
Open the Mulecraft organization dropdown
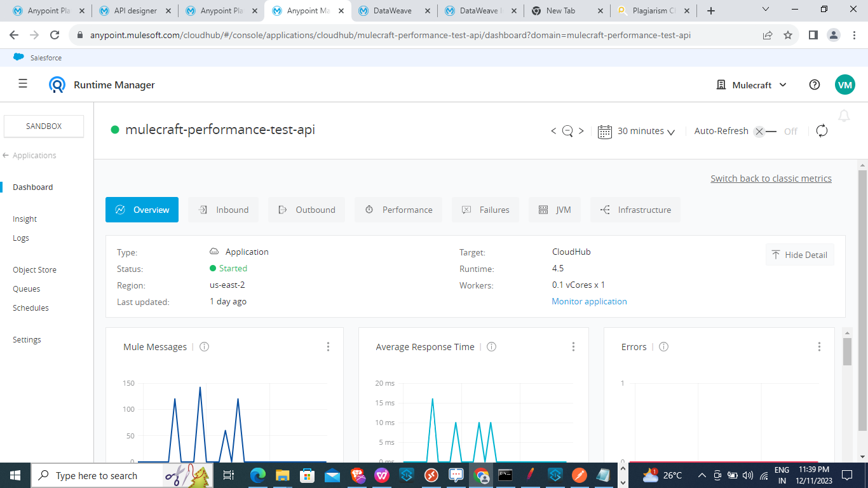pos(752,85)
